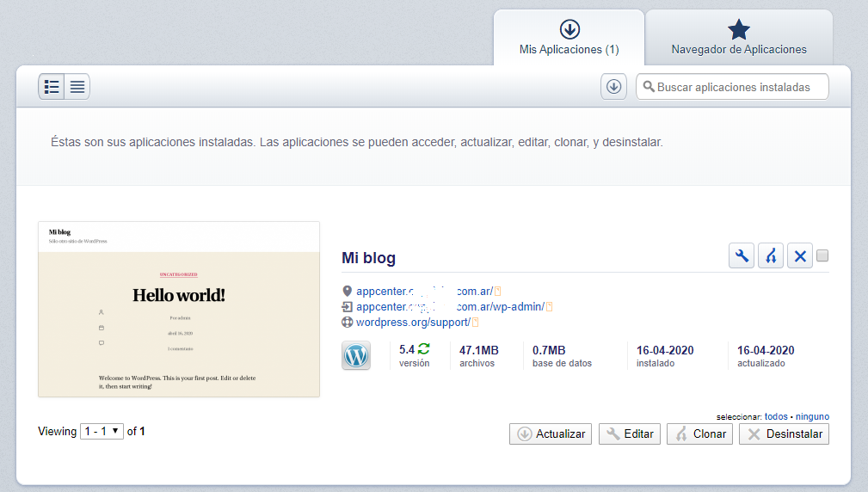This screenshot has width=868, height=492.
Task: Switch to compact list view icon
Action: [x=77, y=87]
